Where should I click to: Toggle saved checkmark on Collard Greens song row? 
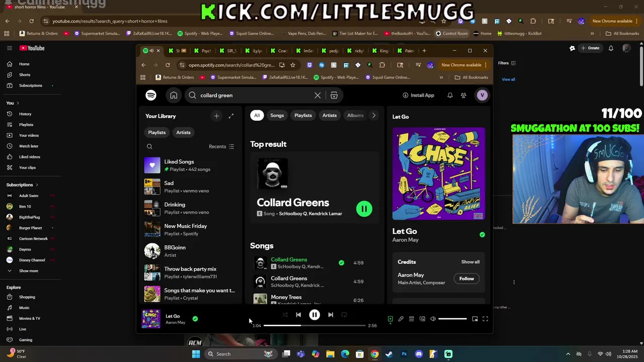(x=342, y=262)
